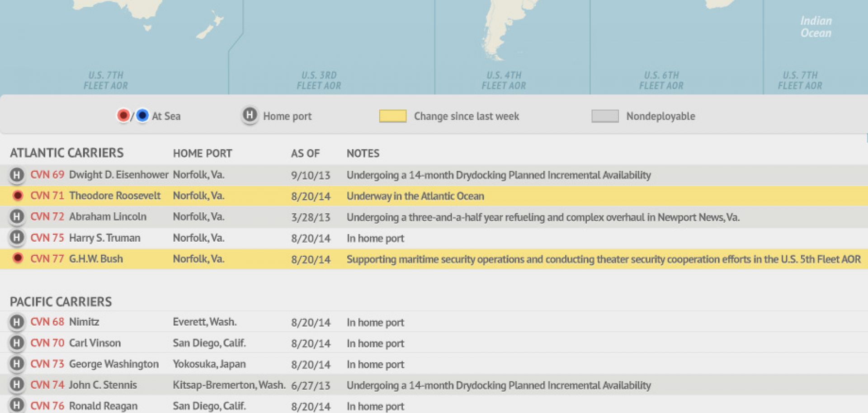Click the home port icon for CVN 68 Nimitz
This screenshot has height=413, width=868.
click(17, 322)
